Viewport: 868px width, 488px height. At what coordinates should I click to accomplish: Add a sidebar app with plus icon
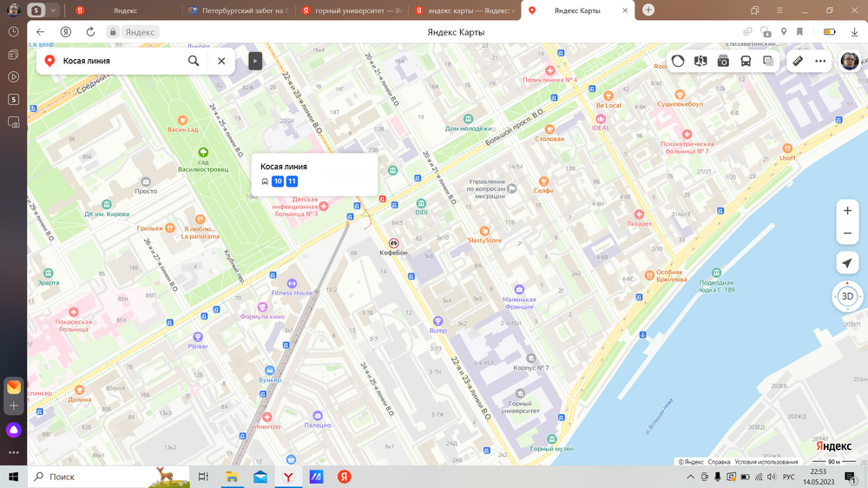[x=14, y=406]
